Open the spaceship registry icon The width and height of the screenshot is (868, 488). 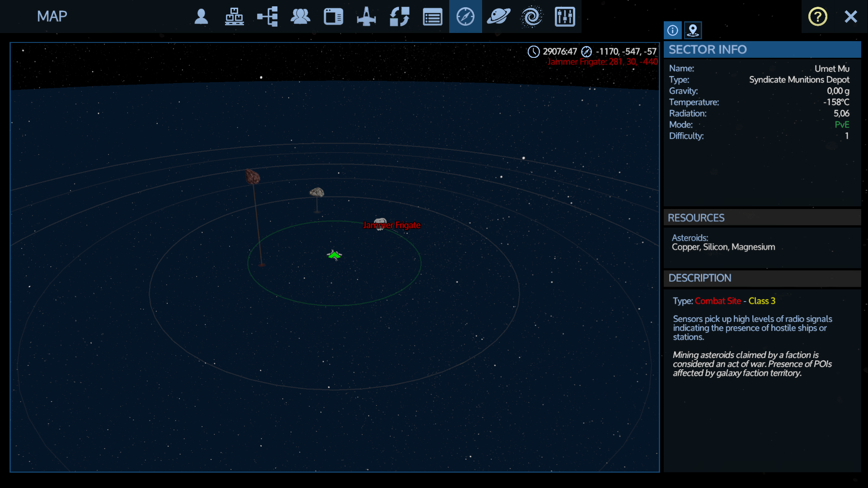click(x=366, y=17)
